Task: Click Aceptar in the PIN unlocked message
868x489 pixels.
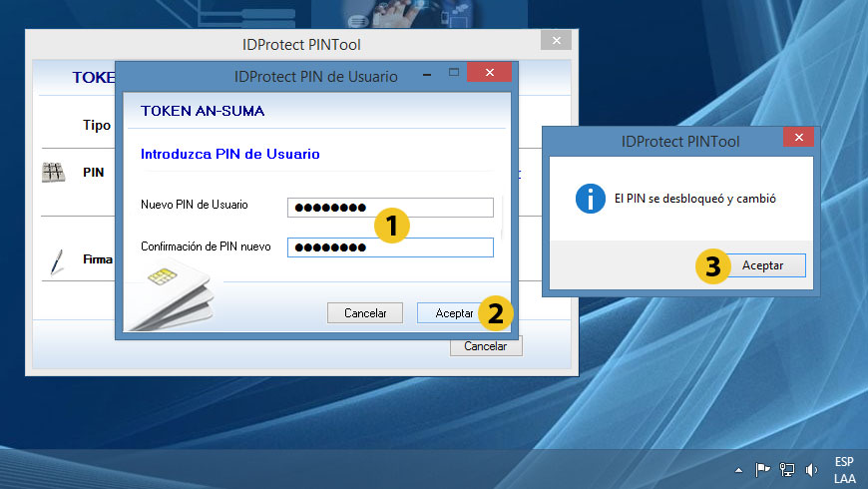Action: click(x=762, y=265)
